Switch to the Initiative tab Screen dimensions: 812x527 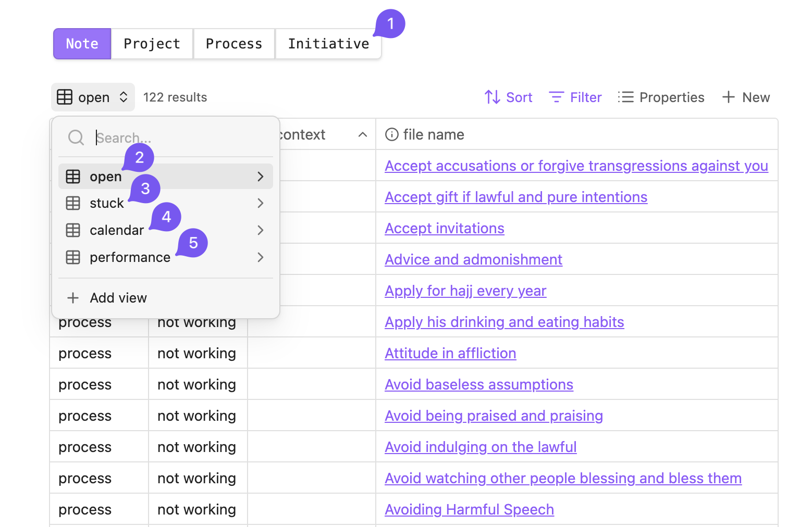[x=328, y=44]
